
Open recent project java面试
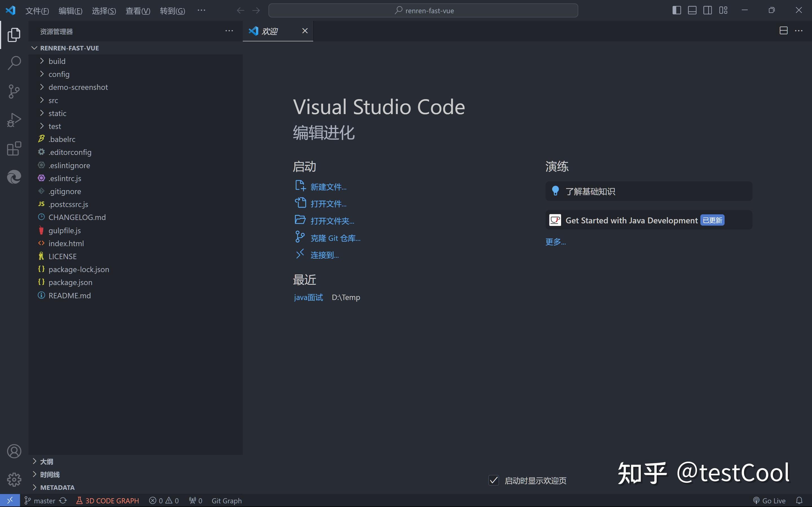tap(308, 297)
